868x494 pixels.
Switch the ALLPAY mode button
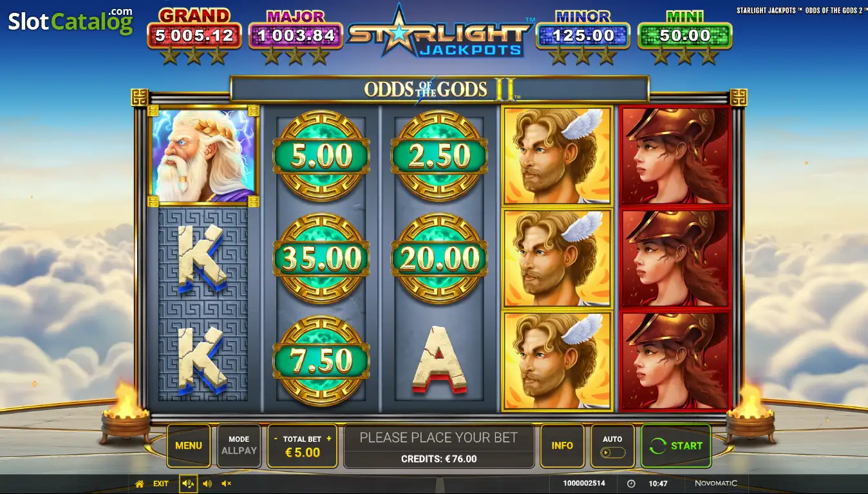coord(239,446)
